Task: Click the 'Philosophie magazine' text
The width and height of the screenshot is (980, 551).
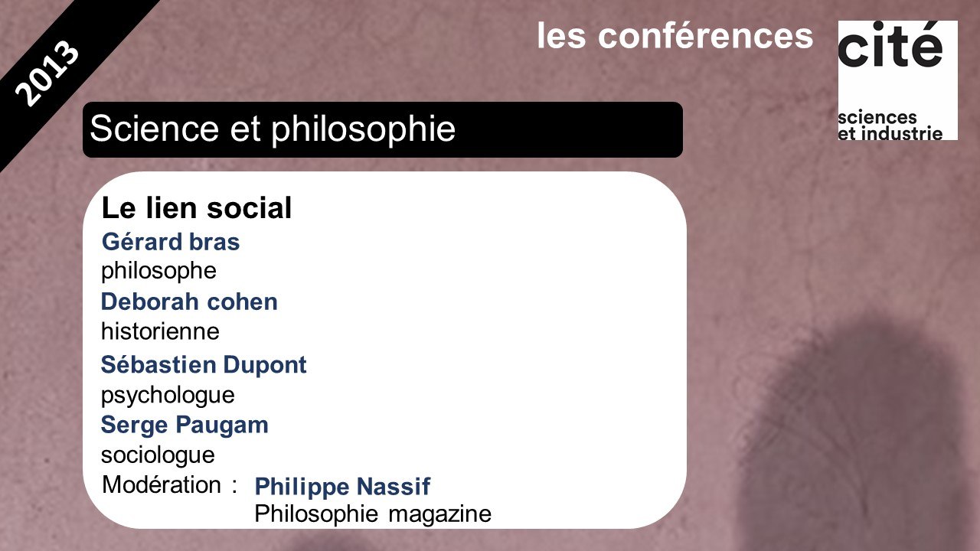Action: point(373,514)
